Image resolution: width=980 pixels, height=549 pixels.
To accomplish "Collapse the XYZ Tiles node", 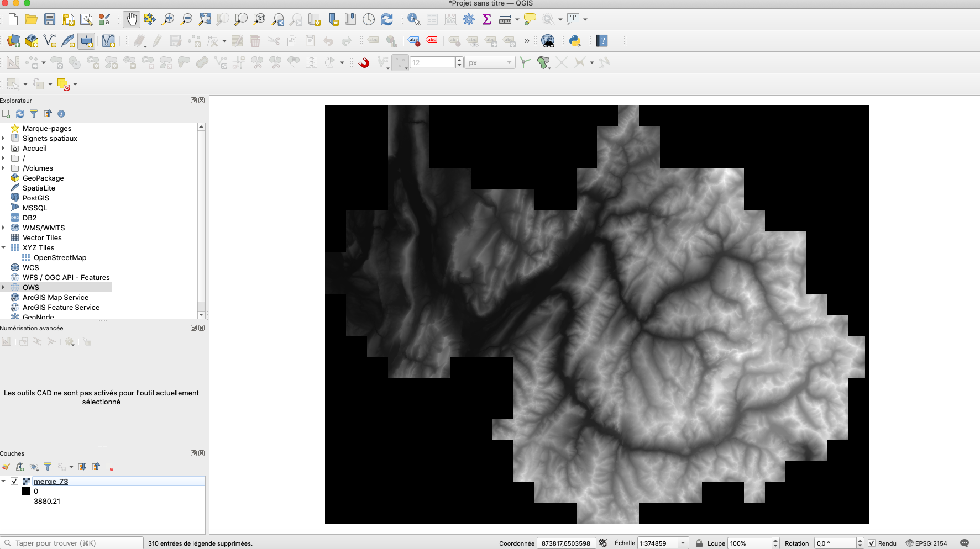I will (x=4, y=247).
